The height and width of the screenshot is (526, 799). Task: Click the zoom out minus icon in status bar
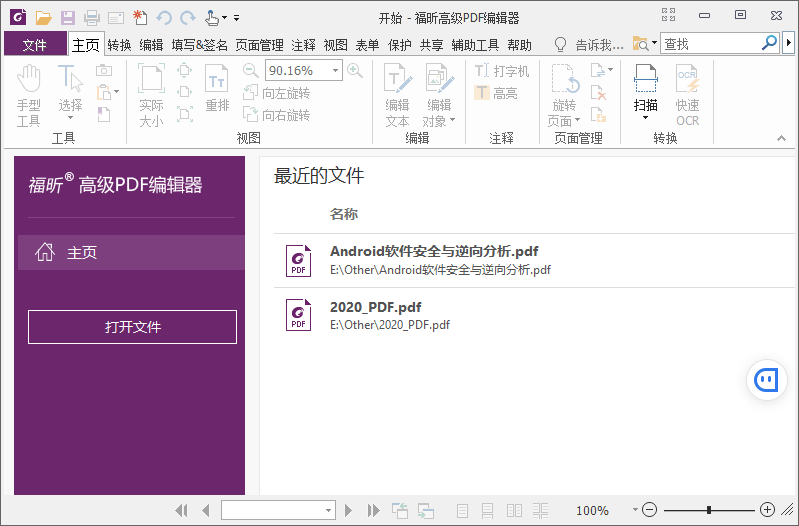pos(649,510)
